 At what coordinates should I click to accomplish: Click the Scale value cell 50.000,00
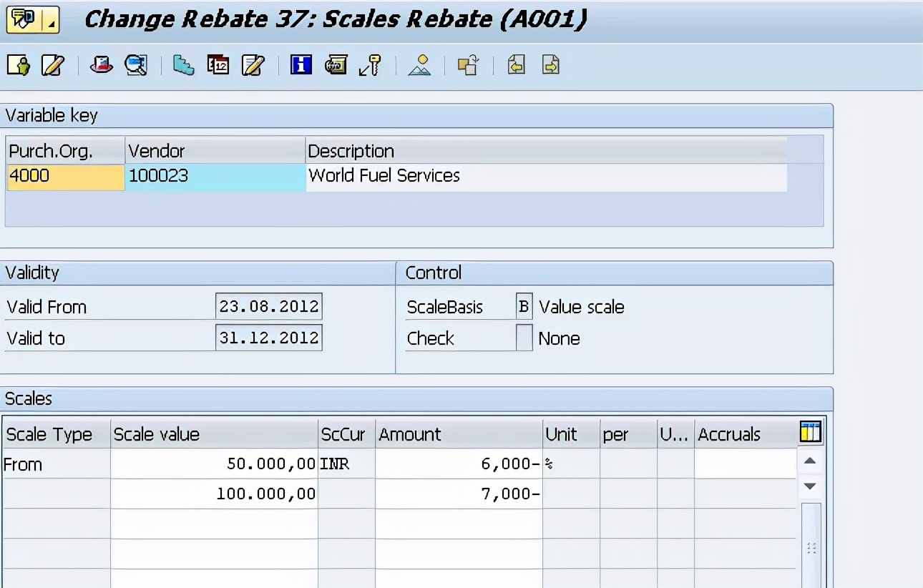(x=214, y=464)
